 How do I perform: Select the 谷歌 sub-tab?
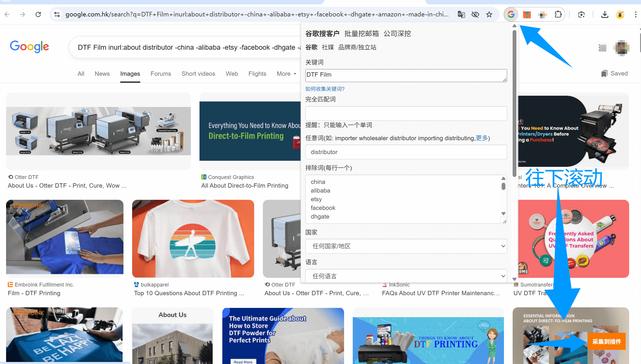click(x=311, y=47)
